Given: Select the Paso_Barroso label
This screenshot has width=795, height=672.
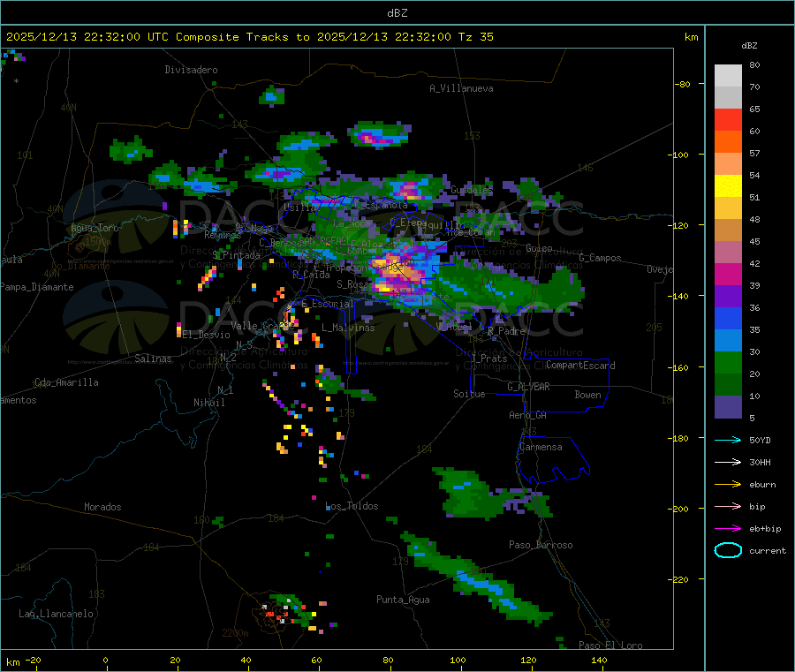Looking at the screenshot, I should pyautogui.click(x=541, y=545).
